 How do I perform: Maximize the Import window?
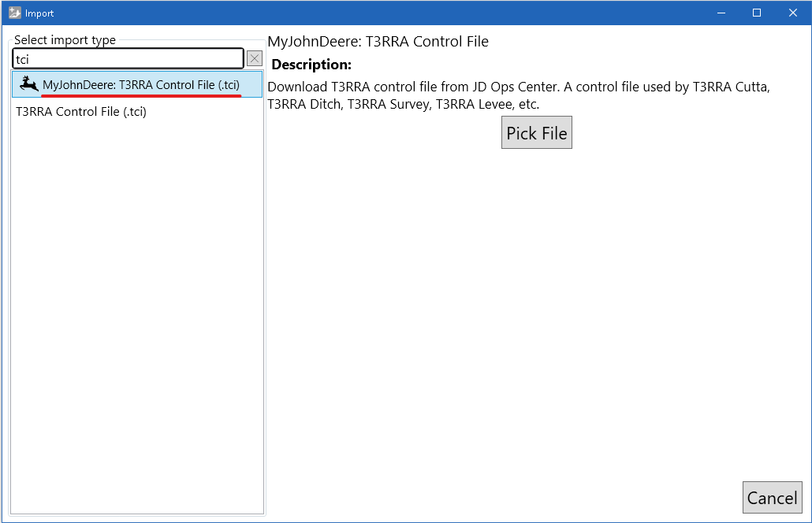757,13
